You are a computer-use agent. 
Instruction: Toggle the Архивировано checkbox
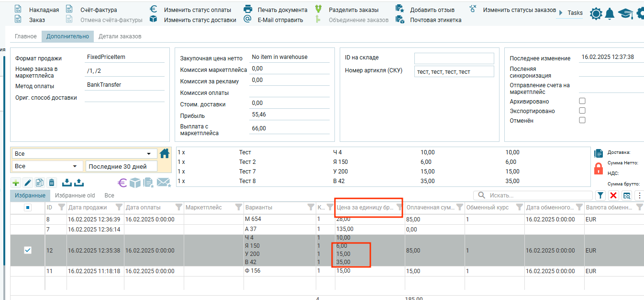coord(582,101)
